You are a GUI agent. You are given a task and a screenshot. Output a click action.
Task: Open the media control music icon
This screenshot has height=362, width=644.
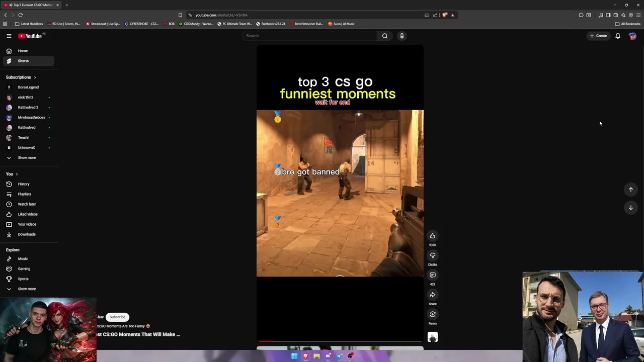coord(601,15)
